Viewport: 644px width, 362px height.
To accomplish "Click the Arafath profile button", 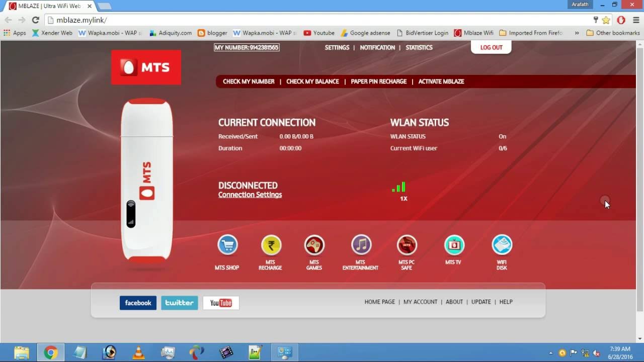I will click(x=580, y=5).
